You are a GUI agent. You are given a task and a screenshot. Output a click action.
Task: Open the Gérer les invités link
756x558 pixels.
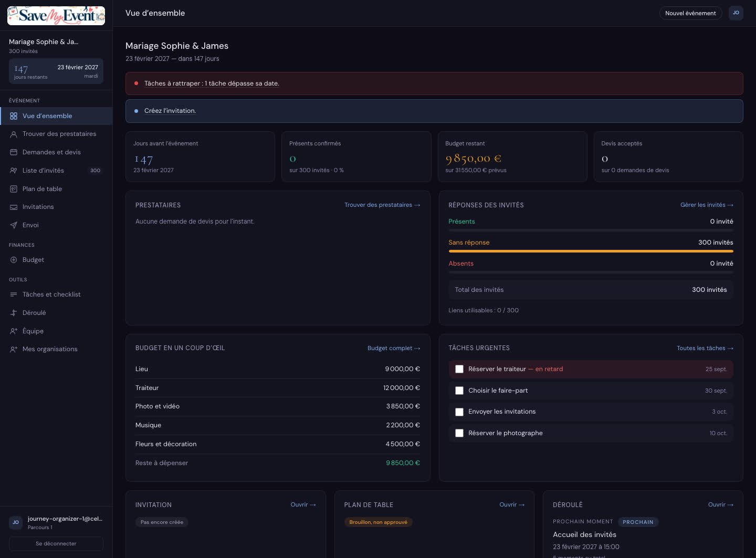707,205
